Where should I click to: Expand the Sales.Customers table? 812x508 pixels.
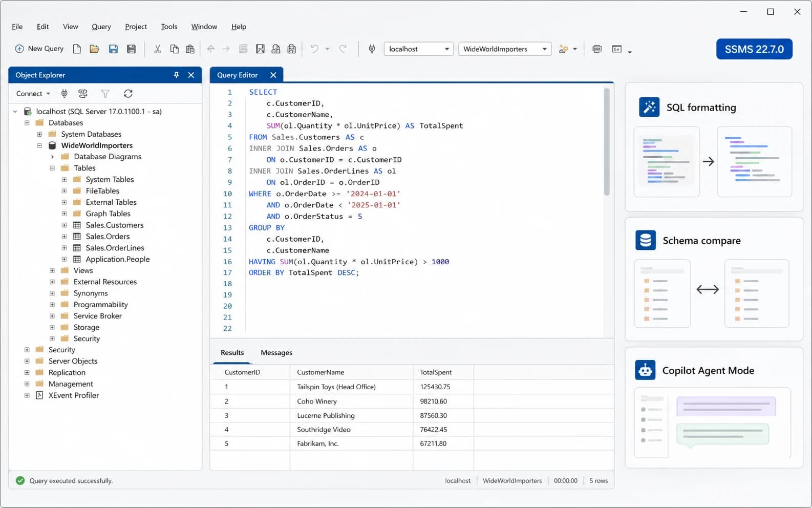click(x=64, y=225)
